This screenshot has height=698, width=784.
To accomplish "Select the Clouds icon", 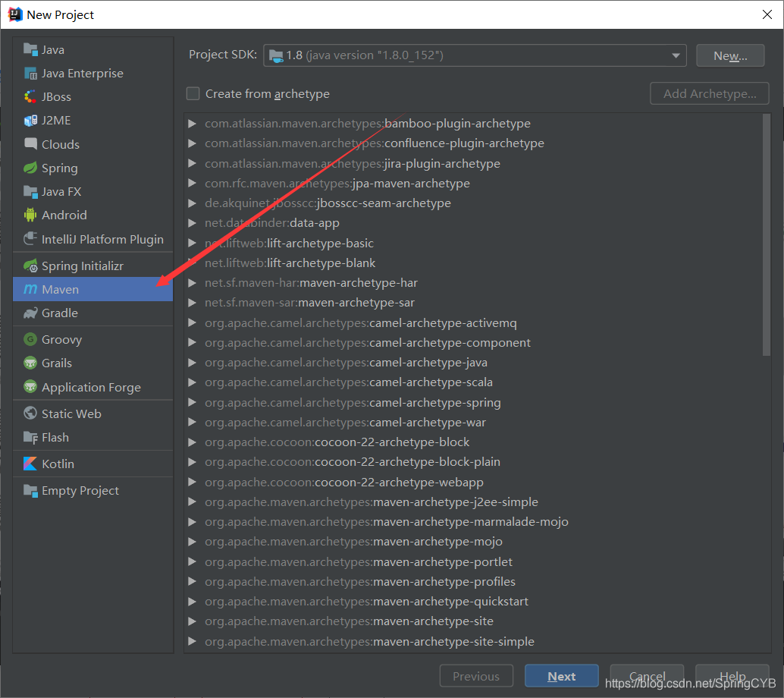I will click(30, 144).
